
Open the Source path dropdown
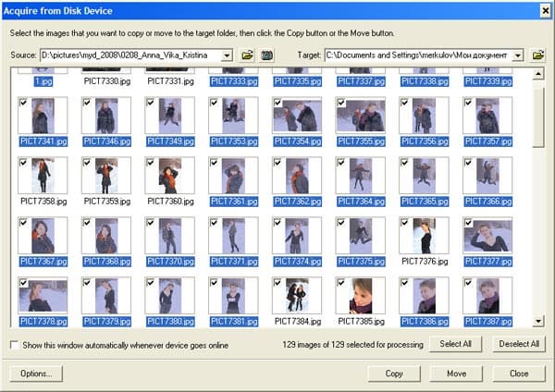pyautogui.click(x=227, y=55)
